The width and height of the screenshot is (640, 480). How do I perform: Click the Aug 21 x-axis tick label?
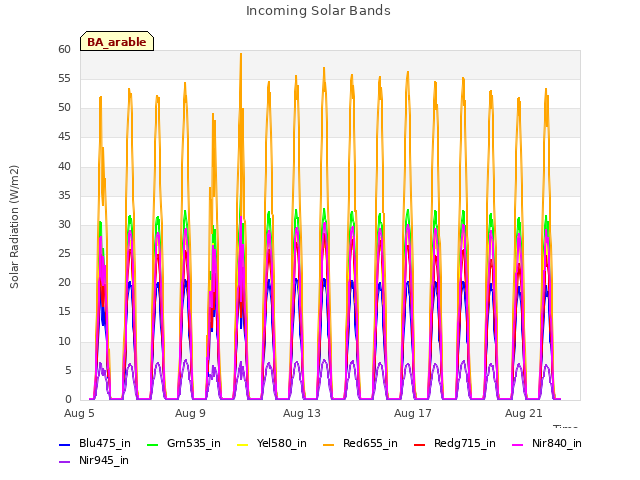[x=524, y=413]
